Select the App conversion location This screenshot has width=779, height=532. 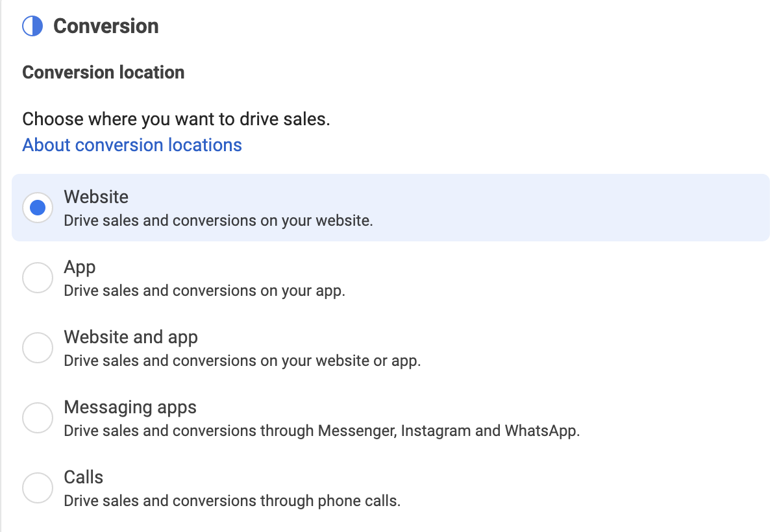coord(37,277)
